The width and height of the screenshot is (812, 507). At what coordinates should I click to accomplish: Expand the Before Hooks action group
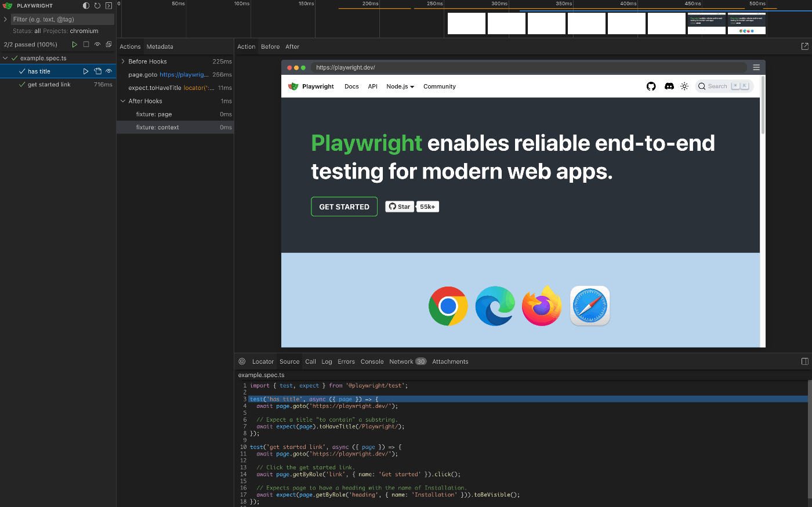[x=123, y=61]
